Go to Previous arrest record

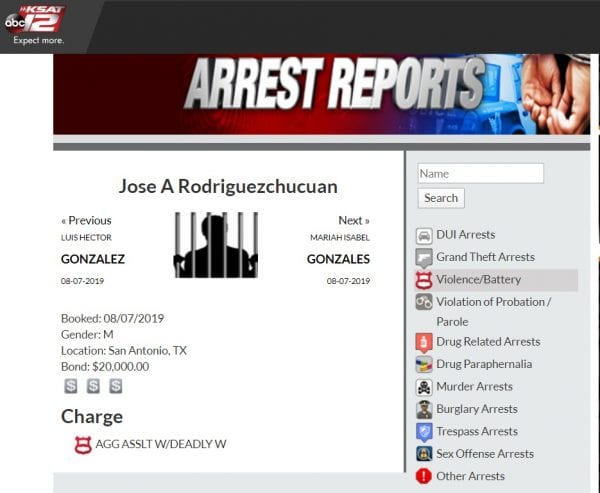tap(86, 220)
